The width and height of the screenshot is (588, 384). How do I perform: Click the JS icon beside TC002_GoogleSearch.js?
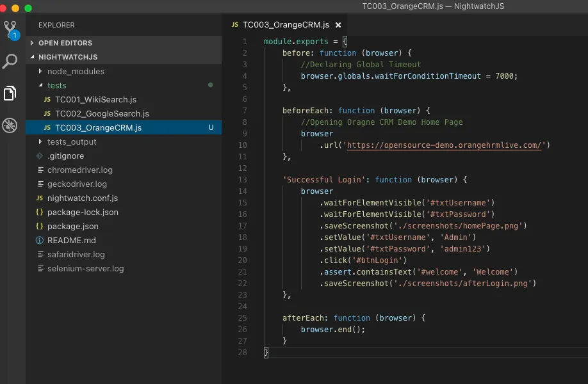pos(47,113)
